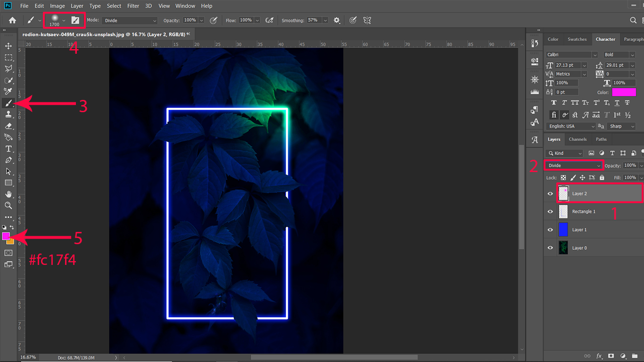This screenshot has width=644, height=362.
Task: Select the Rectangular Marquee tool
Action: click(x=8, y=57)
